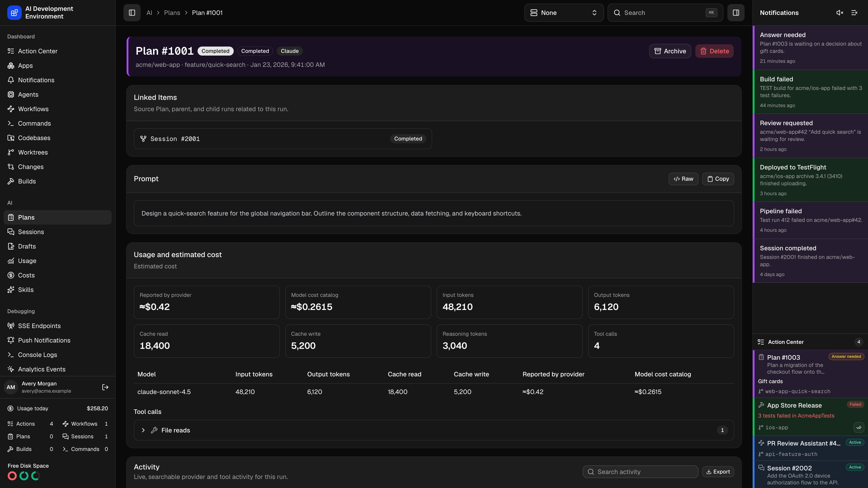Open linked Session #2001 row

tap(283, 139)
